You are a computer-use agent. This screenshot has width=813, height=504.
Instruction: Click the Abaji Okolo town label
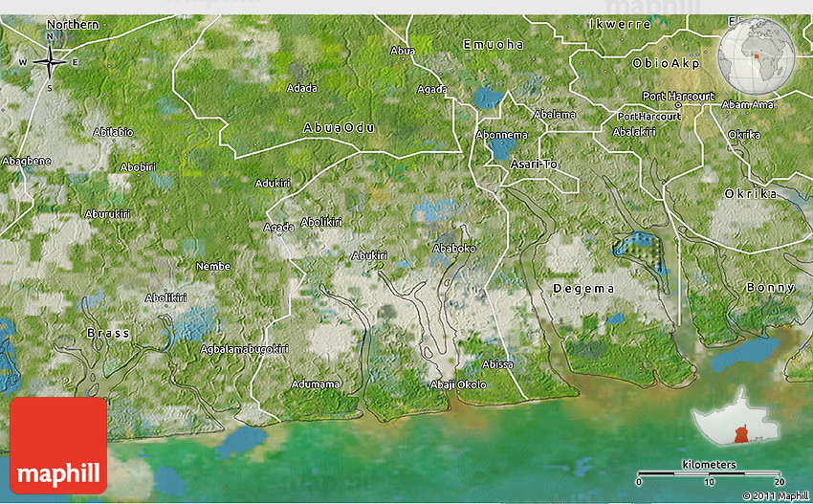pyautogui.click(x=458, y=384)
